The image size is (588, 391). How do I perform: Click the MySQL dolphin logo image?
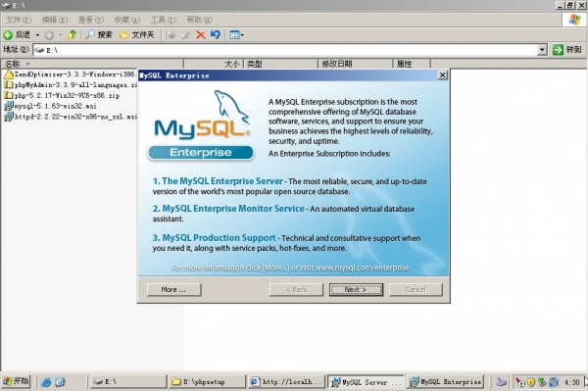(203, 115)
